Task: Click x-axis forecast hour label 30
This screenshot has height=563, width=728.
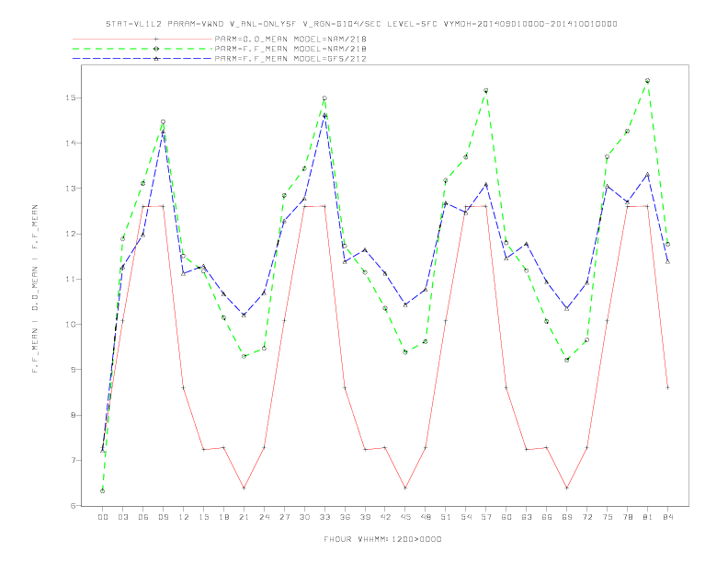Action: 304,517
